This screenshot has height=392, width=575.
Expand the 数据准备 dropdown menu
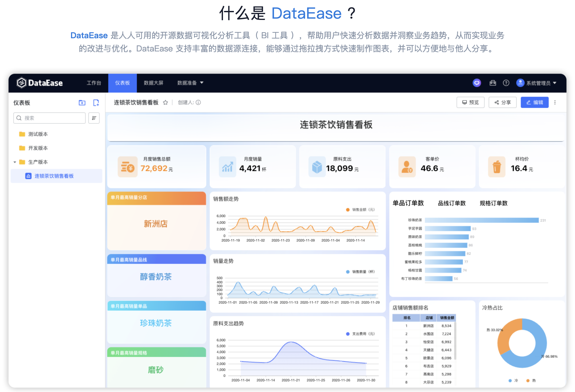190,83
